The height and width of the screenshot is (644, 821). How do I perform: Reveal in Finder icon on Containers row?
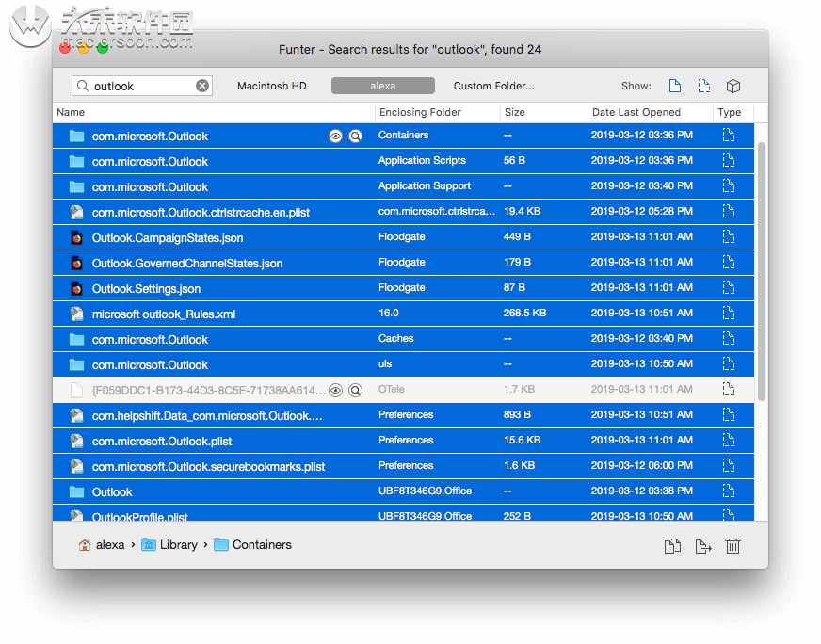[356, 137]
